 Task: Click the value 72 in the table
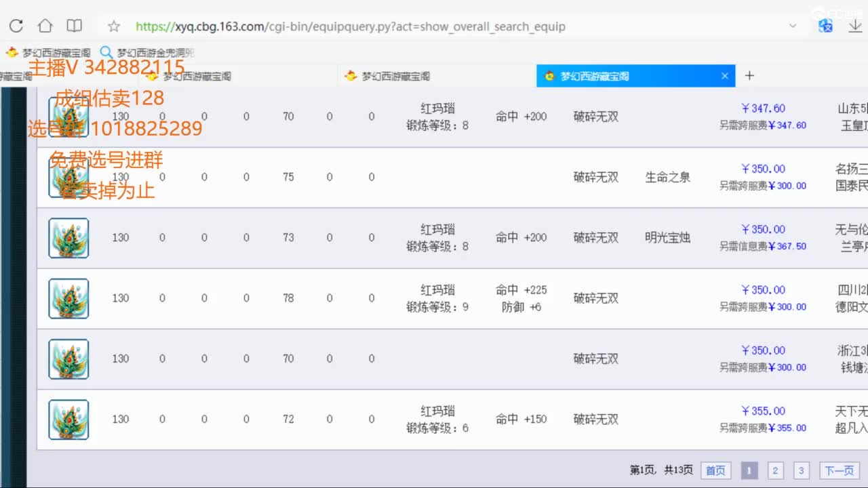pyautogui.click(x=288, y=420)
